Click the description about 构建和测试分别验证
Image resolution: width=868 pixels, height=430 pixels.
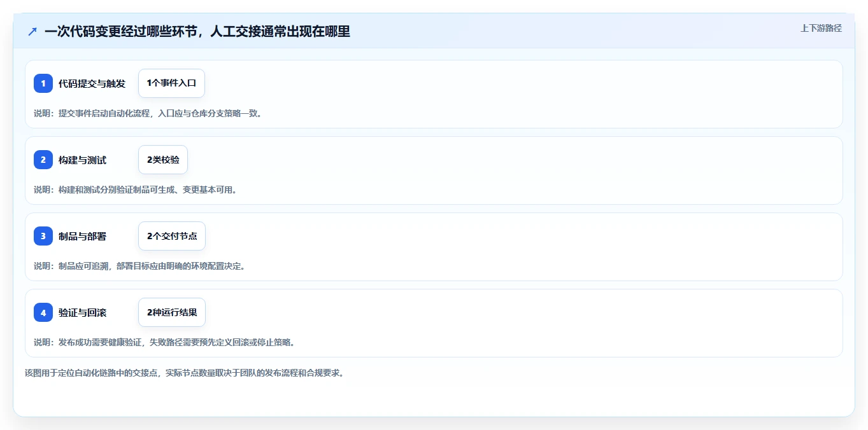click(x=135, y=190)
